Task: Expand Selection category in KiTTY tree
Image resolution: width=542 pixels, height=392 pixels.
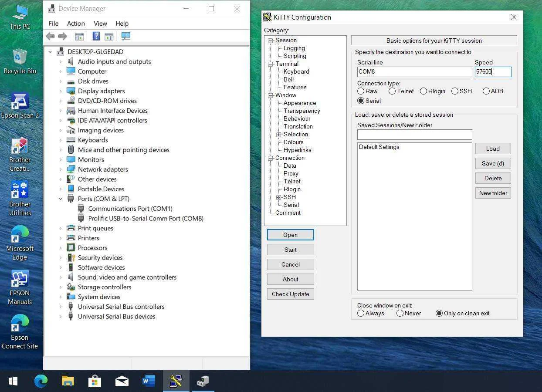Action: click(x=279, y=135)
